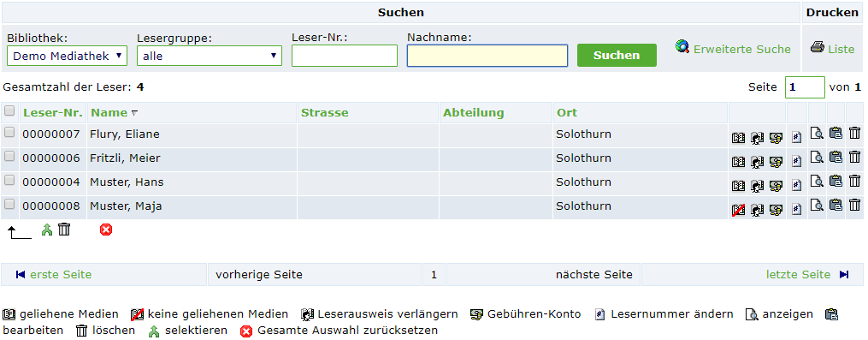Delete reader Muster, Hans
The width and height of the screenshot is (868, 340).
pyautogui.click(x=854, y=181)
